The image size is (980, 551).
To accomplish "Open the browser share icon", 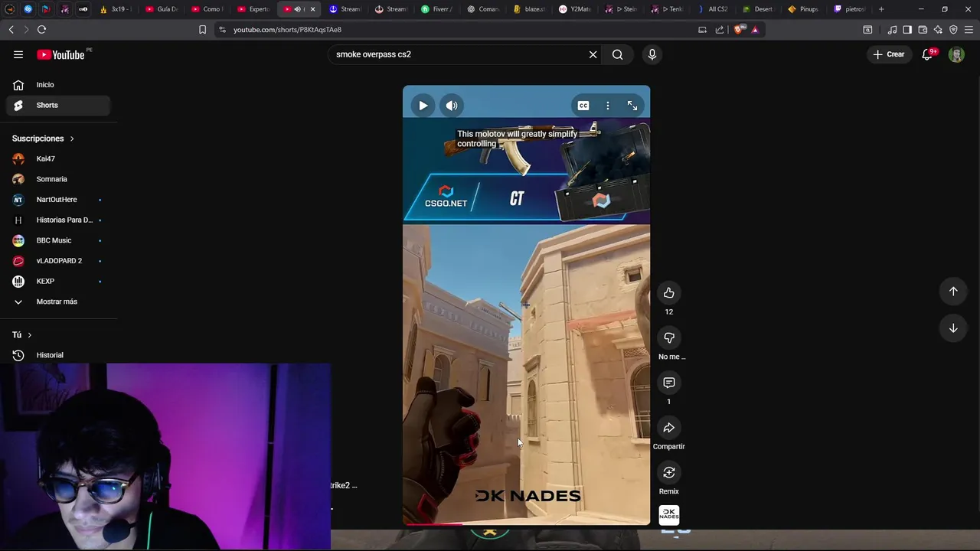I will (720, 30).
